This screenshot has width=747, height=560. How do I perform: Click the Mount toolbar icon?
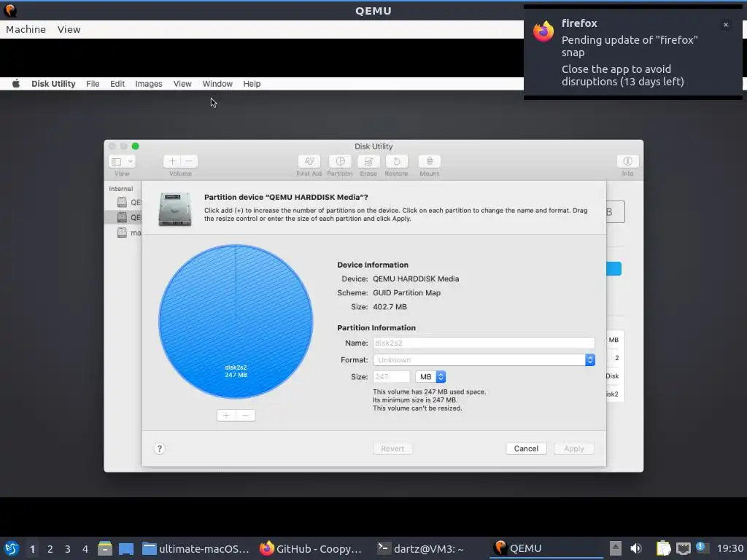[x=429, y=161]
